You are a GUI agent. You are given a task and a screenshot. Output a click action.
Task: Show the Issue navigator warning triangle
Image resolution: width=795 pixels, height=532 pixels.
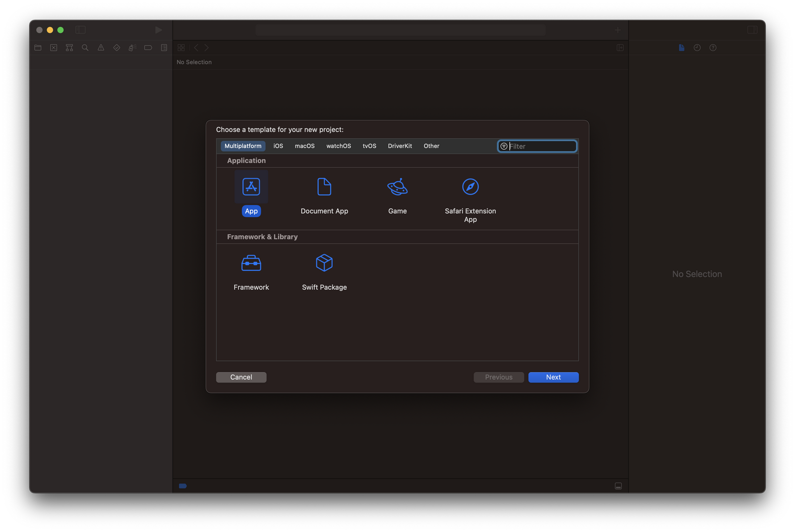pyautogui.click(x=101, y=47)
